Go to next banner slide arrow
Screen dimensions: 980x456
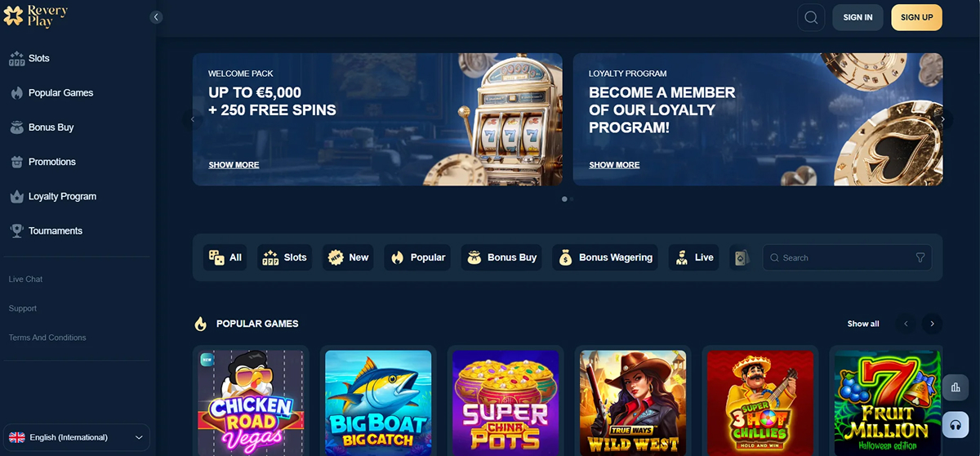[942, 119]
